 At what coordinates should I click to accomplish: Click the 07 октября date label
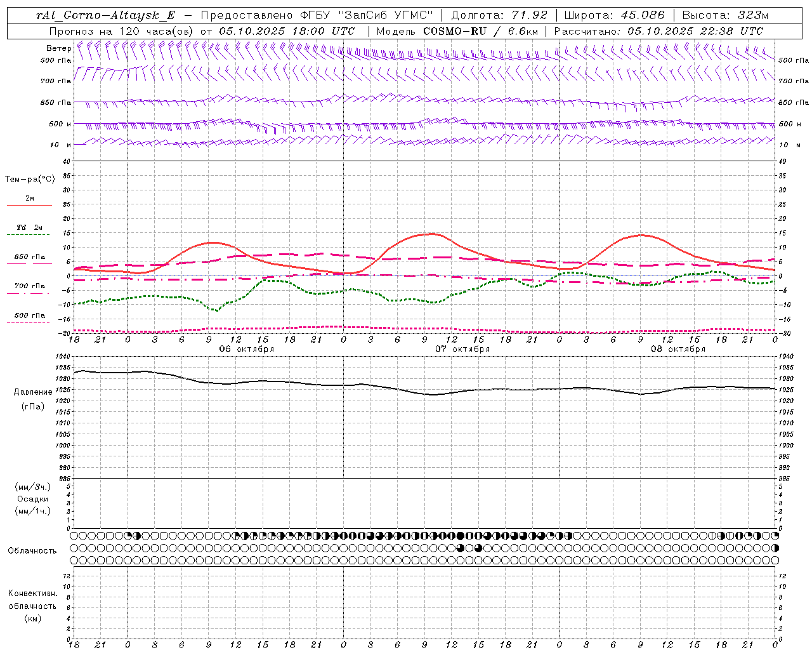pyautogui.click(x=462, y=349)
